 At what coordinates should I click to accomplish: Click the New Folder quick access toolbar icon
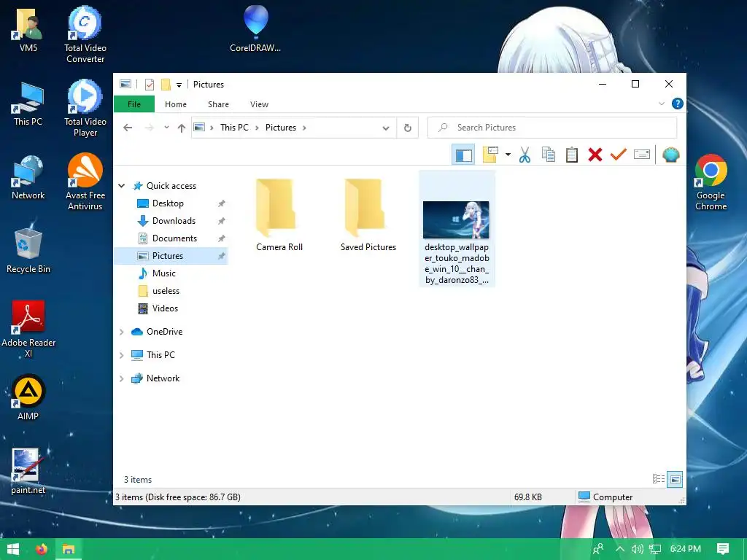(x=166, y=85)
